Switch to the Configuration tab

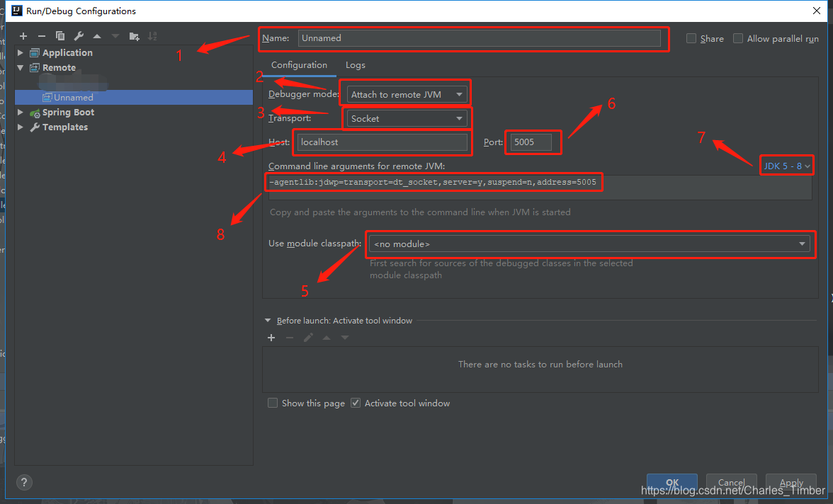299,65
